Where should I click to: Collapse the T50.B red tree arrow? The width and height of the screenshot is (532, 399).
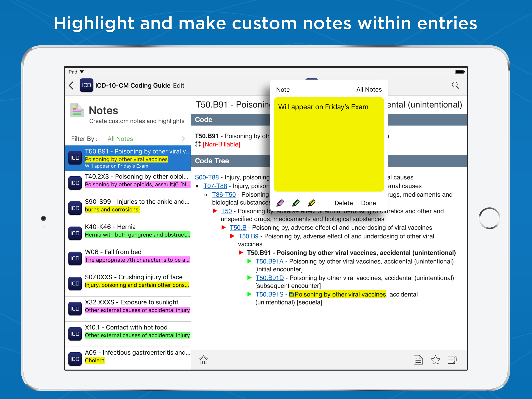[x=224, y=227]
